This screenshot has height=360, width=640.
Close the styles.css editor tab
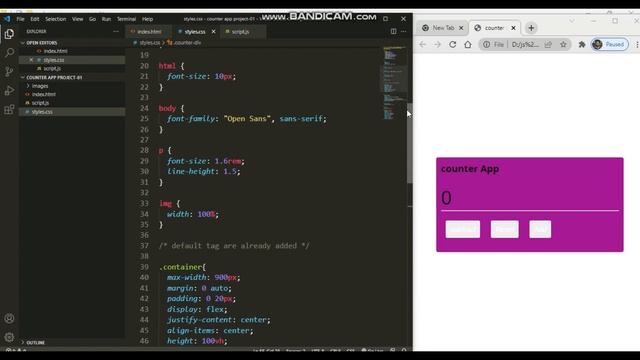pyautogui.click(x=213, y=31)
